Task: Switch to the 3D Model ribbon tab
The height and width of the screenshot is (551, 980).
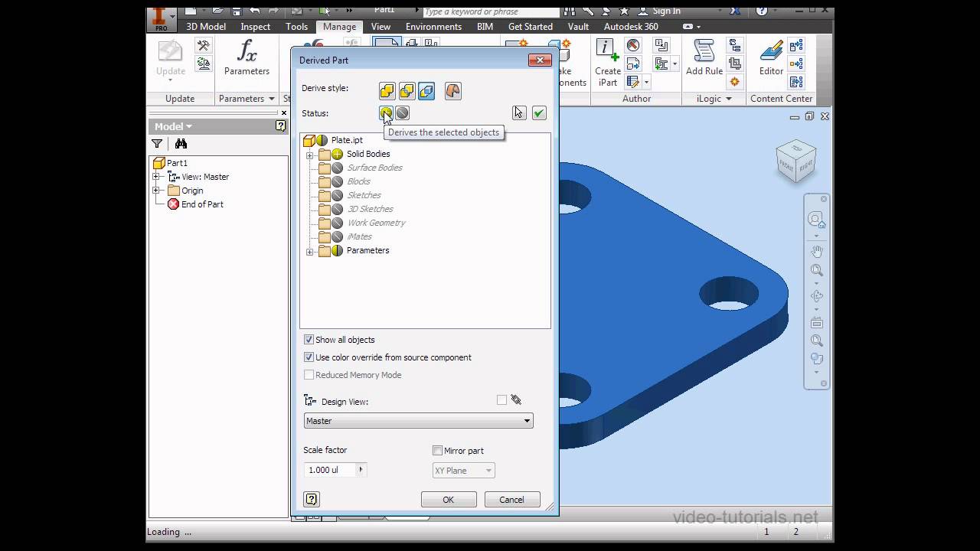Action: click(206, 26)
